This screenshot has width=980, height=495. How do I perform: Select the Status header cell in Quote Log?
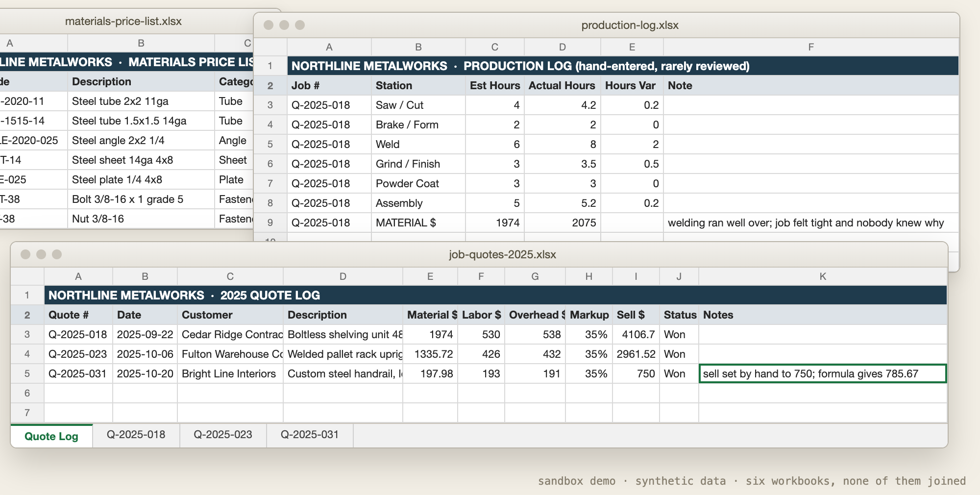(679, 315)
